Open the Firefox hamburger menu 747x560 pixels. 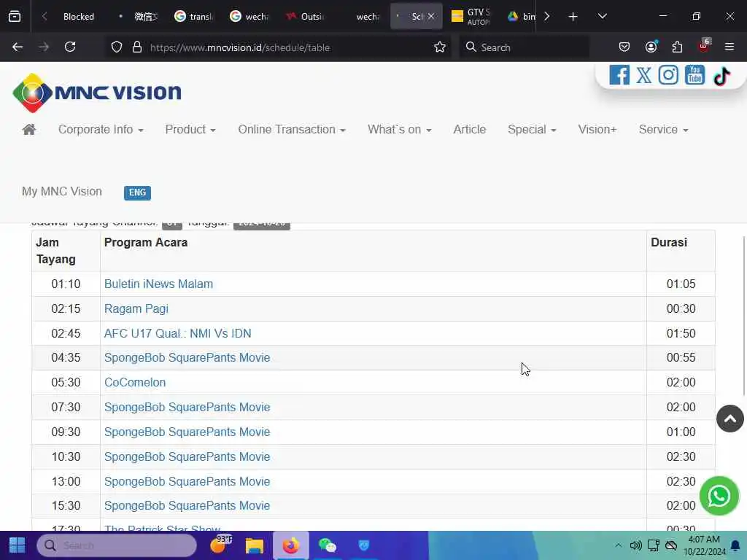pos(729,47)
